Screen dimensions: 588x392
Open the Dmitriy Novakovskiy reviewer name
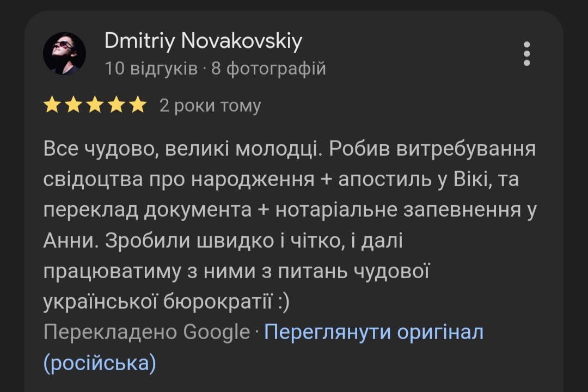[203, 41]
